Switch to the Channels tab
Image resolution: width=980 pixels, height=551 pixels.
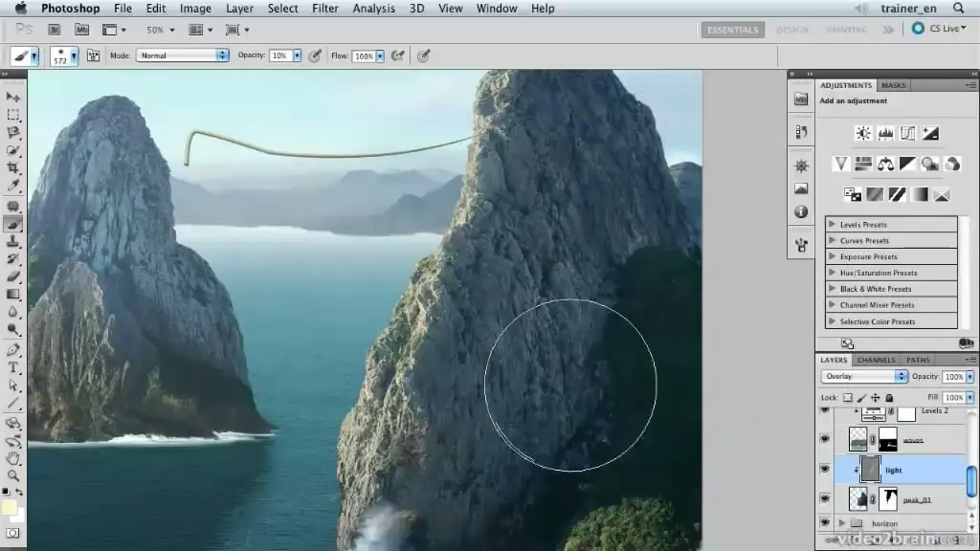point(876,360)
